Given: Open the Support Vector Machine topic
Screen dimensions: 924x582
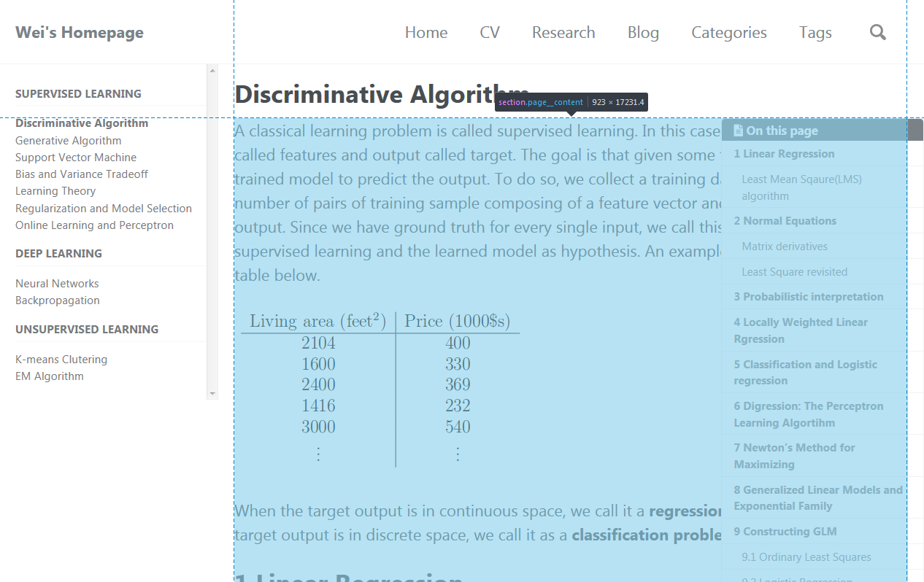Looking at the screenshot, I should [75, 157].
